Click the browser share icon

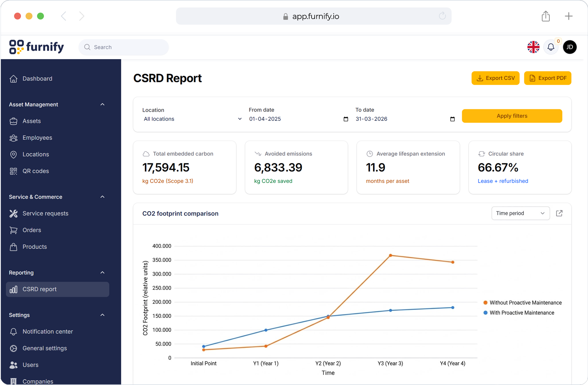(546, 16)
